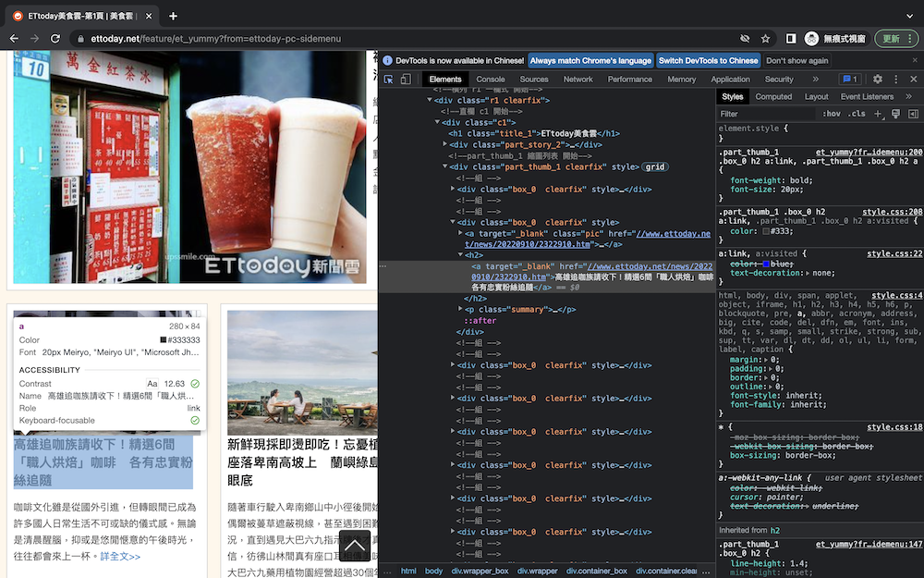Click Switch DevTools to Chinese
924x578 pixels.
coord(709,60)
